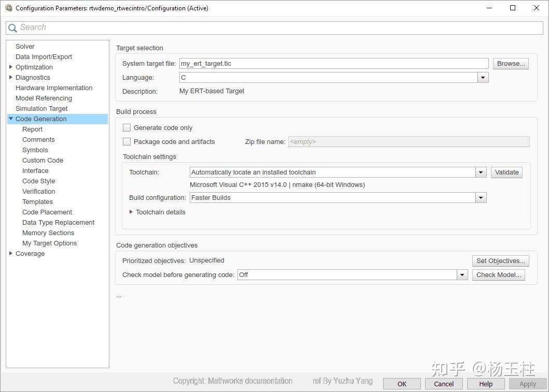Click the search magnifier icon
549x392 pixels.
click(x=12, y=28)
